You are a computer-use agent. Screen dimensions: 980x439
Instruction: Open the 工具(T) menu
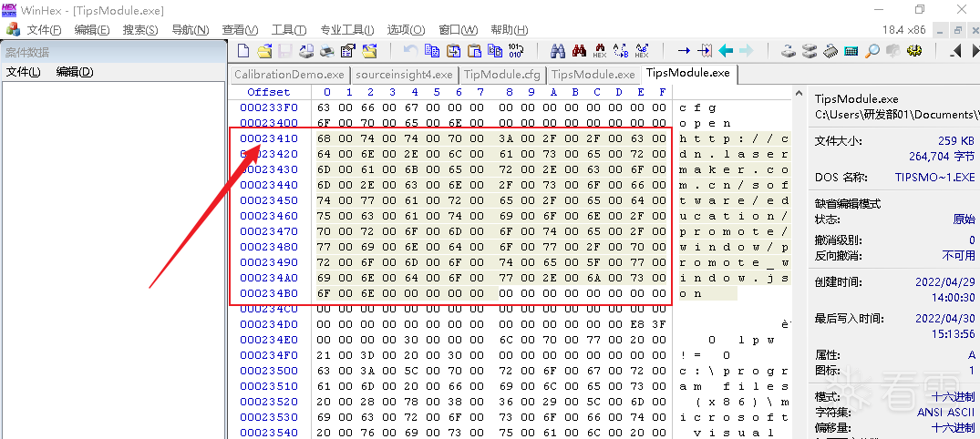click(x=289, y=30)
